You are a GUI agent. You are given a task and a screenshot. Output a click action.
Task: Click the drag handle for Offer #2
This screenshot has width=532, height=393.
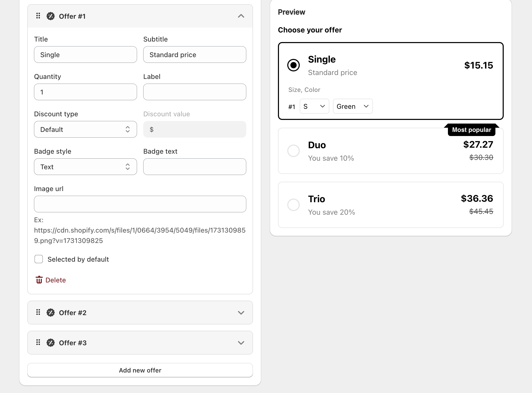click(38, 312)
